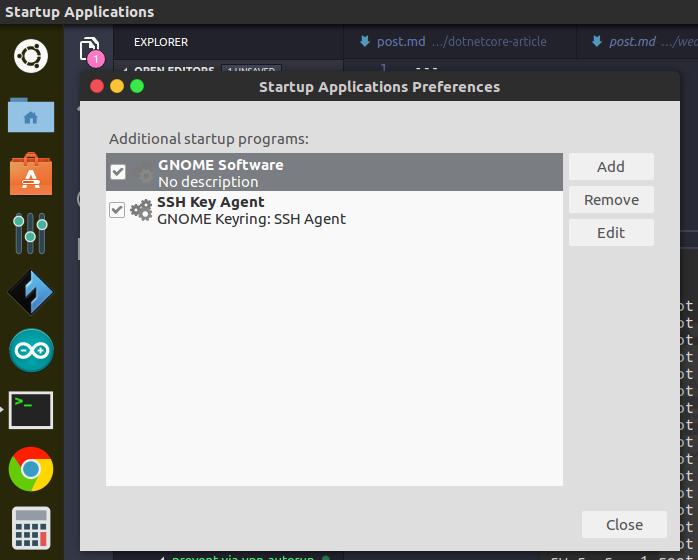The height and width of the screenshot is (560, 698).
Task: Click 'GNOME Keyring: SSH Agent' description text
Action: [x=252, y=219]
